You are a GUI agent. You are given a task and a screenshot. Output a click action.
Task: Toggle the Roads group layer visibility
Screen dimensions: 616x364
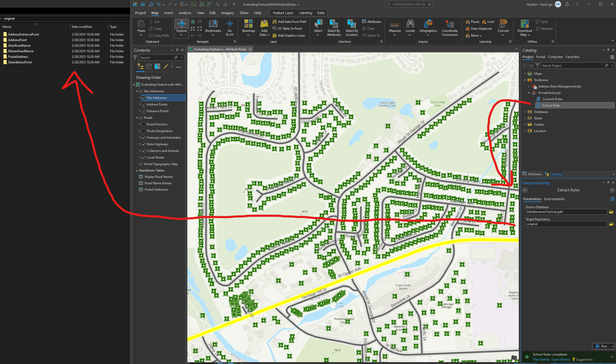[140, 117]
